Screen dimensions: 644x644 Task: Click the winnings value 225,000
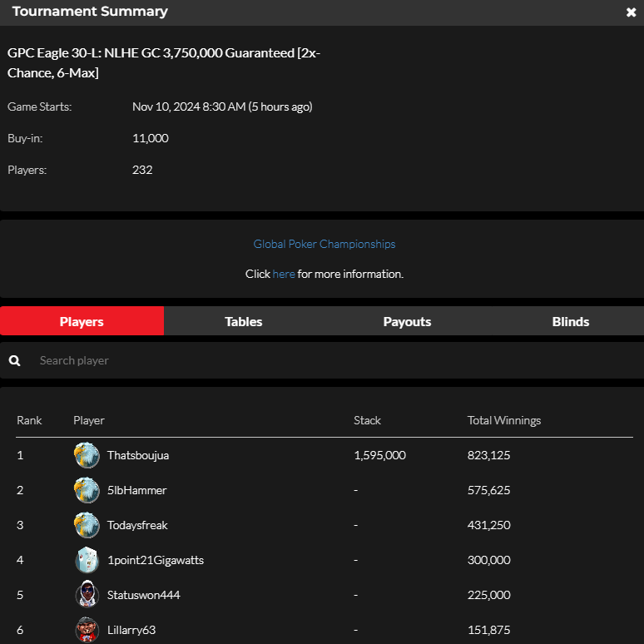click(x=488, y=595)
